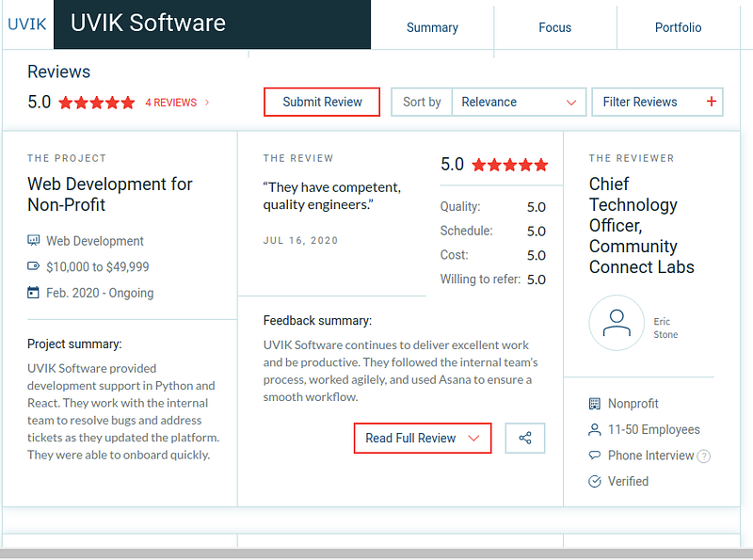Click the reviewer avatar icon
Viewport: 753px width, 560px height.
click(617, 323)
